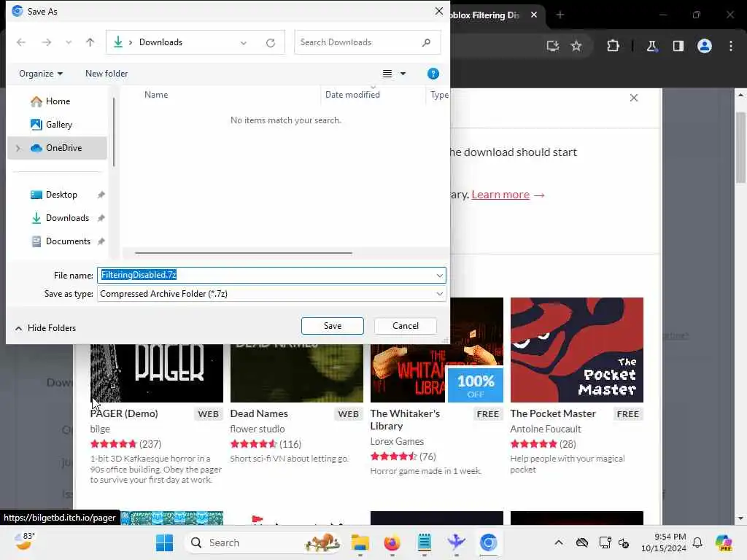Image resolution: width=747 pixels, height=560 pixels.
Task: Open recent locations chevron
Action: [x=69, y=42]
